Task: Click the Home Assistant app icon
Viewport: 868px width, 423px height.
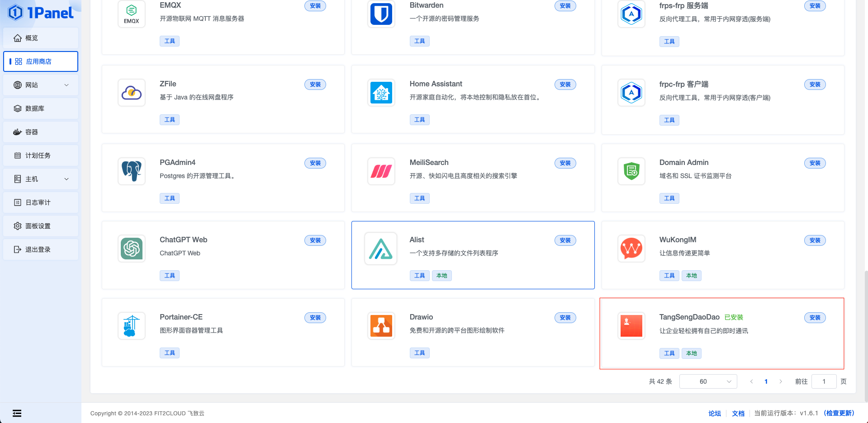Action: click(381, 93)
